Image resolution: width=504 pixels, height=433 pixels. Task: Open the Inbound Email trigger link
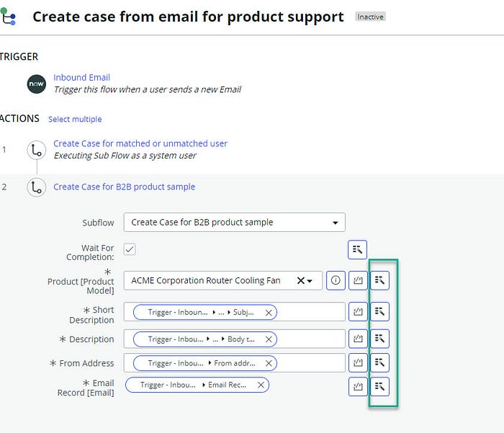81,77
